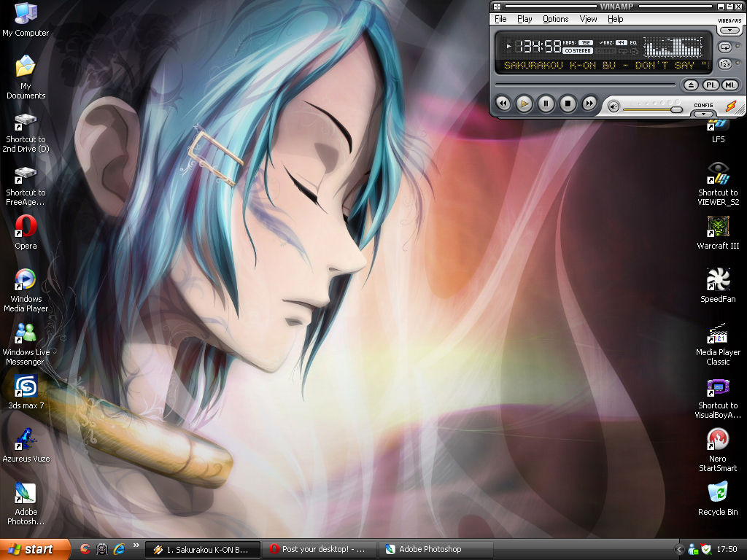
Task: Switch to Sakurakou K-ON taskbar item
Action: (203, 550)
